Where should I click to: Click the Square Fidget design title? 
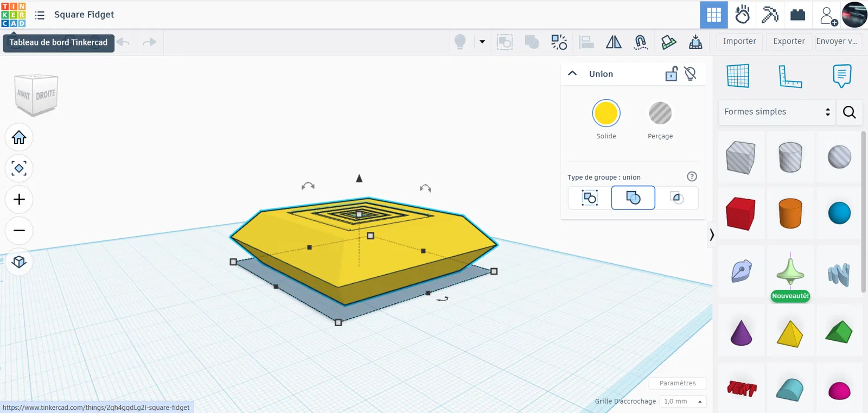coord(84,15)
